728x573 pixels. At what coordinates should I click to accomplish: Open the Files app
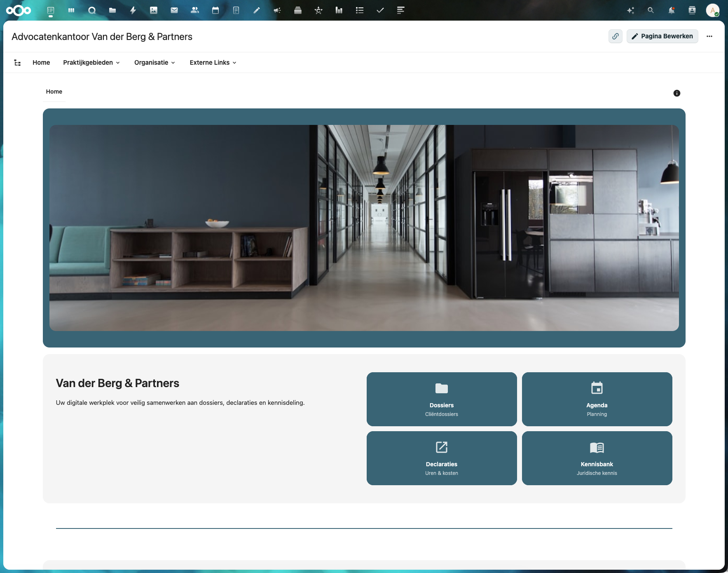click(x=112, y=10)
